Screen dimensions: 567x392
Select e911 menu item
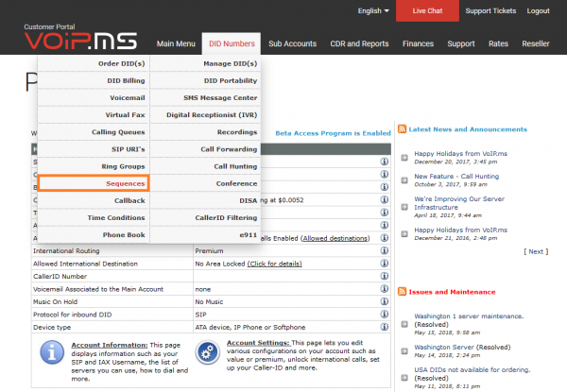(205, 235)
